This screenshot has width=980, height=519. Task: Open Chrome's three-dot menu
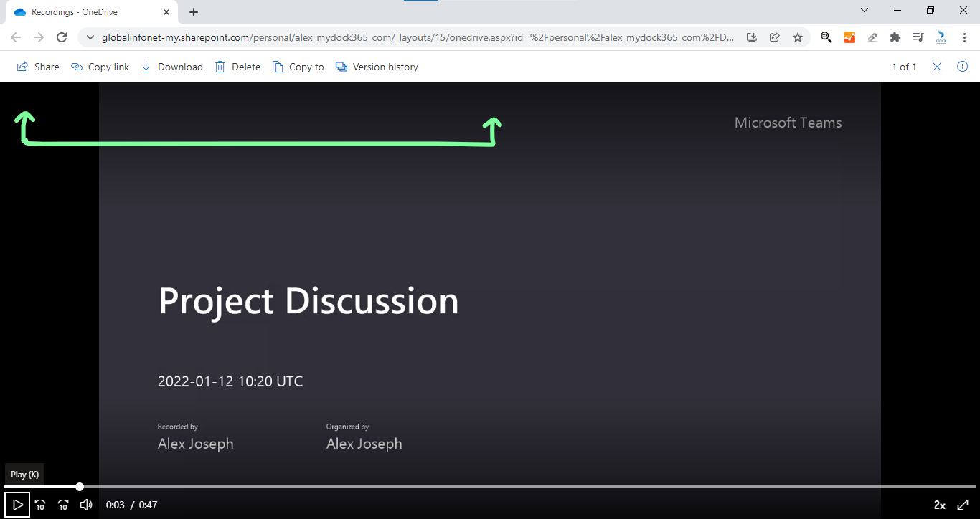point(964,37)
